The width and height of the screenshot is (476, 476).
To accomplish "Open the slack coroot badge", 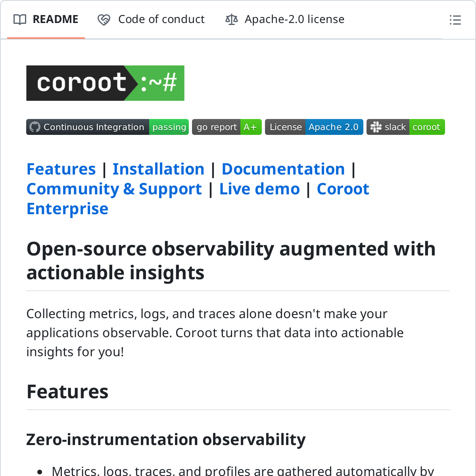I will click(x=405, y=127).
